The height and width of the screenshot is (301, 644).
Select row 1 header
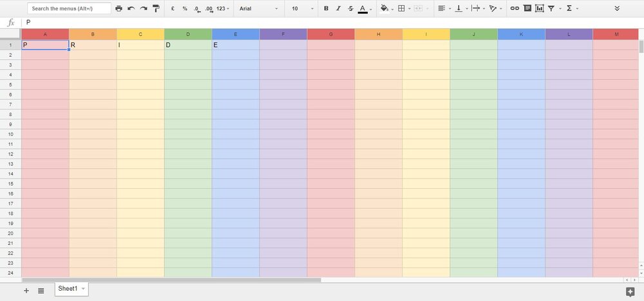click(x=11, y=45)
